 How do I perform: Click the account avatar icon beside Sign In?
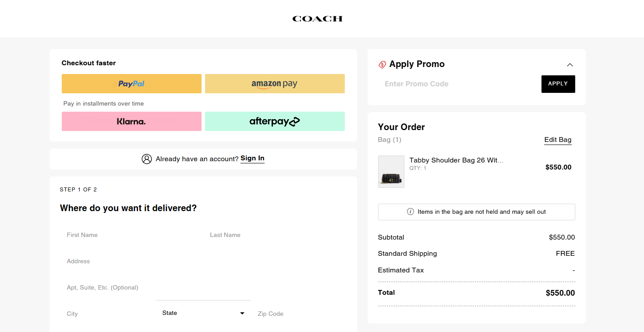[x=147, y=159]
